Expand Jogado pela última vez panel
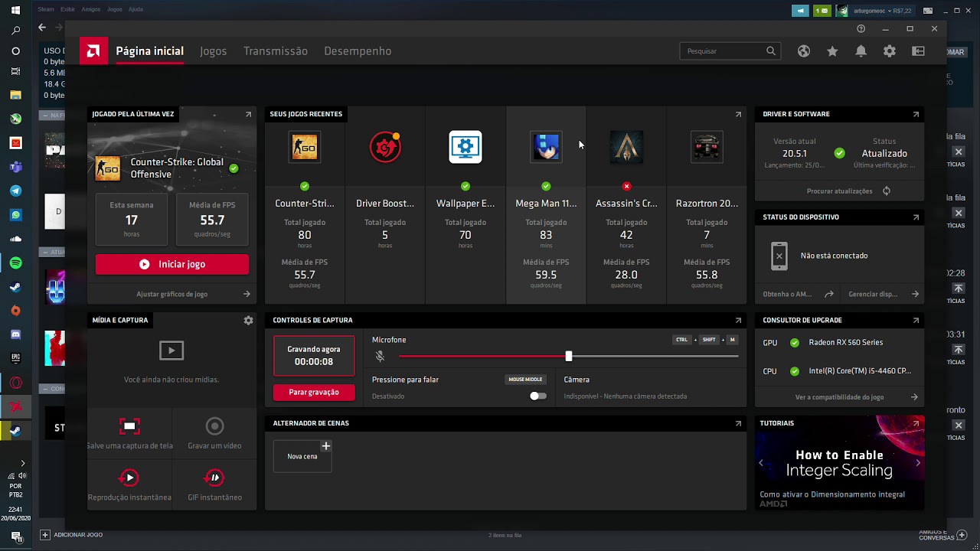 point(248,114)
